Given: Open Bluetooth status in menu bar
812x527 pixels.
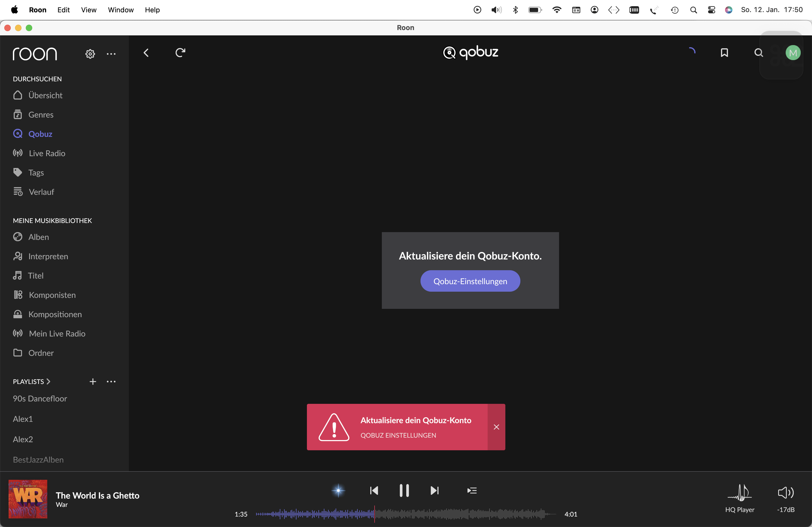Looking at the screenshot, I should click(515, 10).
